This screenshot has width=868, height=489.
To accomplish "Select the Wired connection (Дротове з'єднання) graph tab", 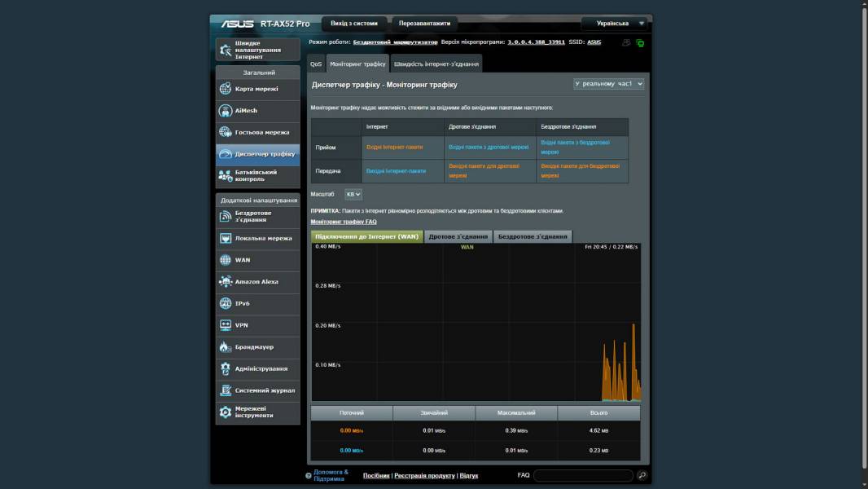I will pyautogui.click(x=458, y=236).
